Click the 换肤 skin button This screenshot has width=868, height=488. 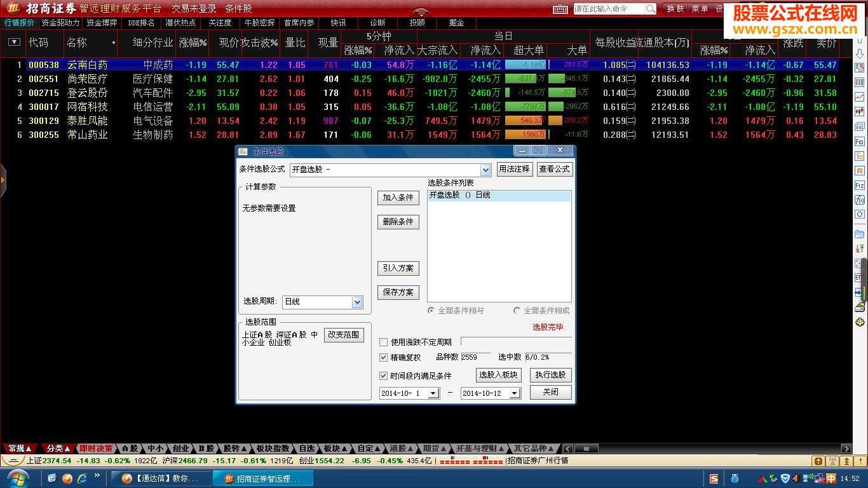pyautogui.click(x=674, y=9)
